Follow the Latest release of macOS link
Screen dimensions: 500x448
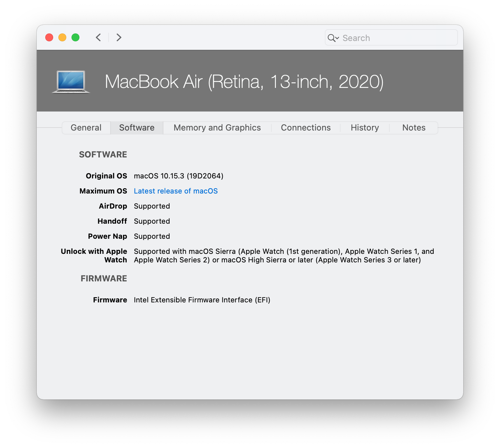[176, 191]
